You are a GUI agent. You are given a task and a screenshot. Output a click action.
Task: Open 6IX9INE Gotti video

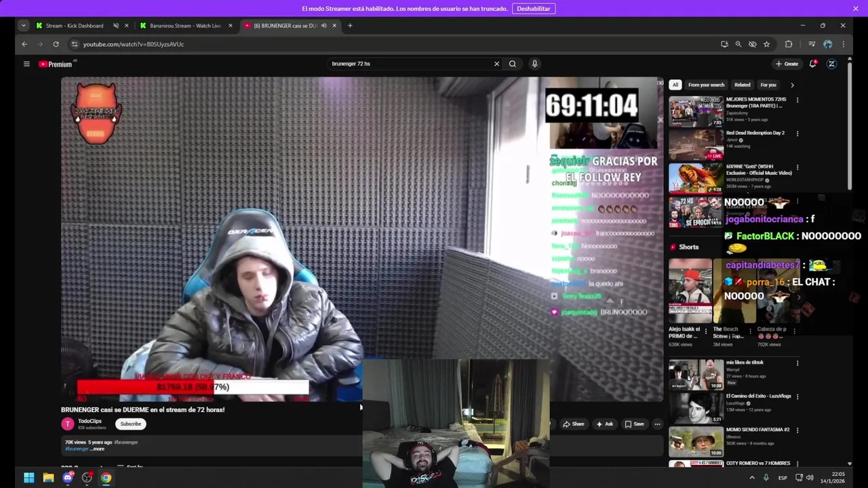[696, 178]
